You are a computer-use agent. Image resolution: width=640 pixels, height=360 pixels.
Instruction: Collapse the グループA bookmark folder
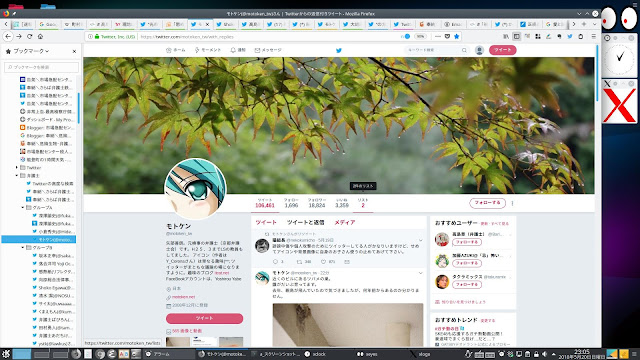tap(23, 207)
